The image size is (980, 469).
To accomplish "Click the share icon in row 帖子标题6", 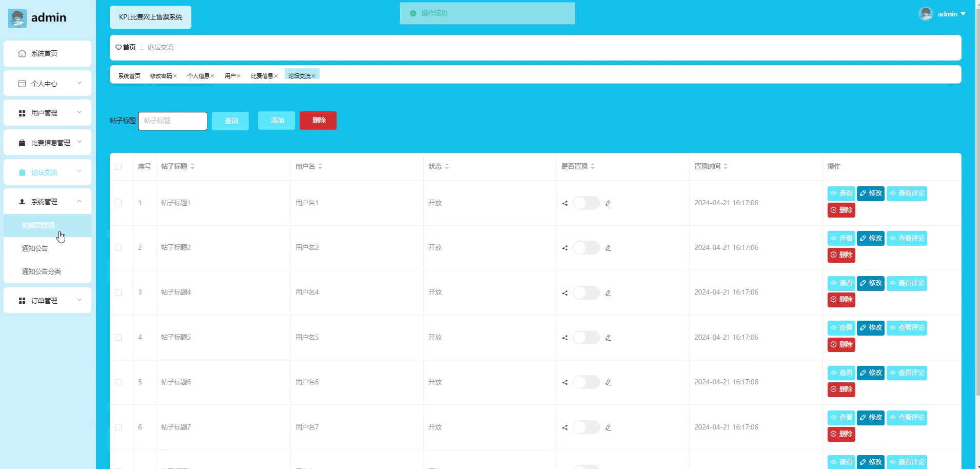I will point(565,382).
